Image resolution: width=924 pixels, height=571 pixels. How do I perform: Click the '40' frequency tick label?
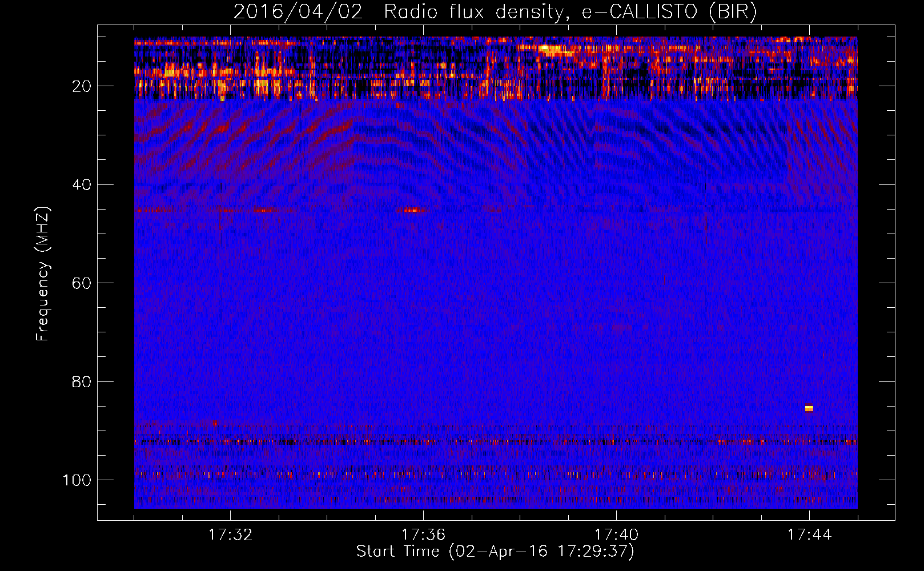coord(82,185)
